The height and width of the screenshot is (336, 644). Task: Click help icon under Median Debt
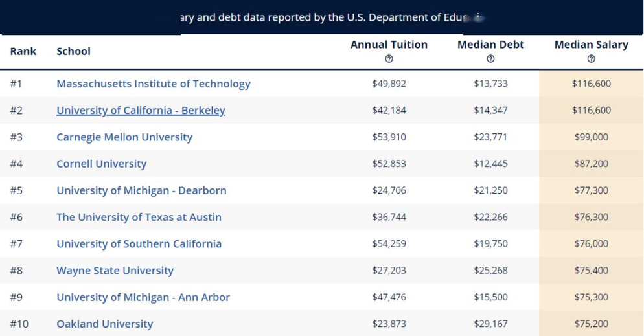click(490, 59)
